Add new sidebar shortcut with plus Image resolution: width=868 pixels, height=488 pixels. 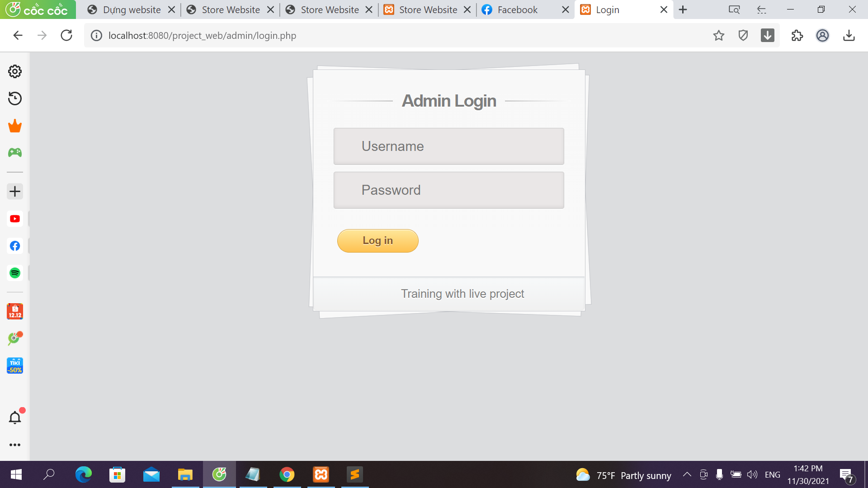tap(15, 191)
